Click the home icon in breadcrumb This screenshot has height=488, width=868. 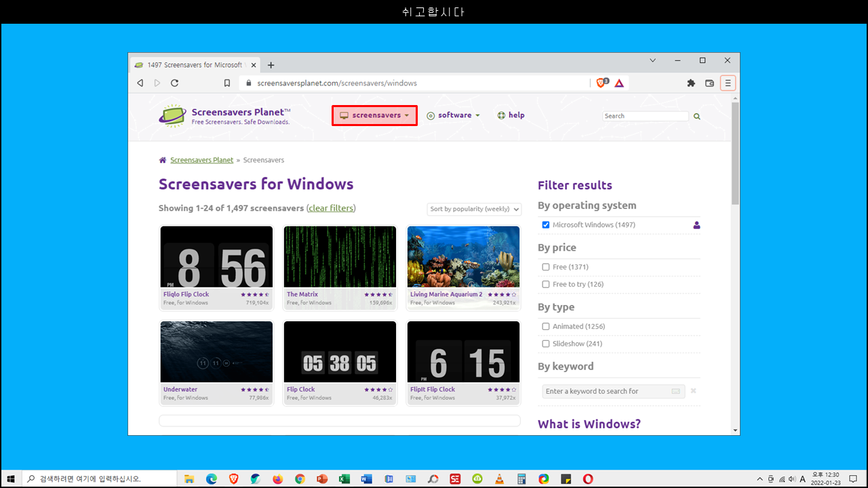coord(162,160)
